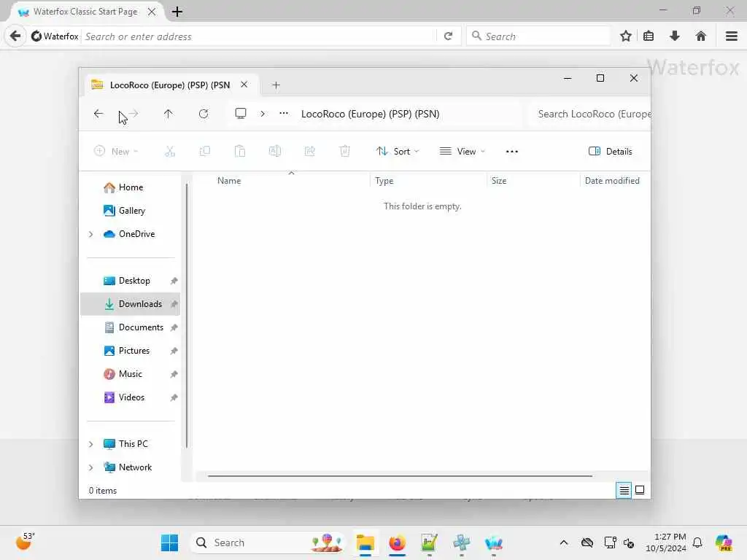Click LocoRoco (Europe) (PSP) (PSN) breadcrumb

click(370, 114)
